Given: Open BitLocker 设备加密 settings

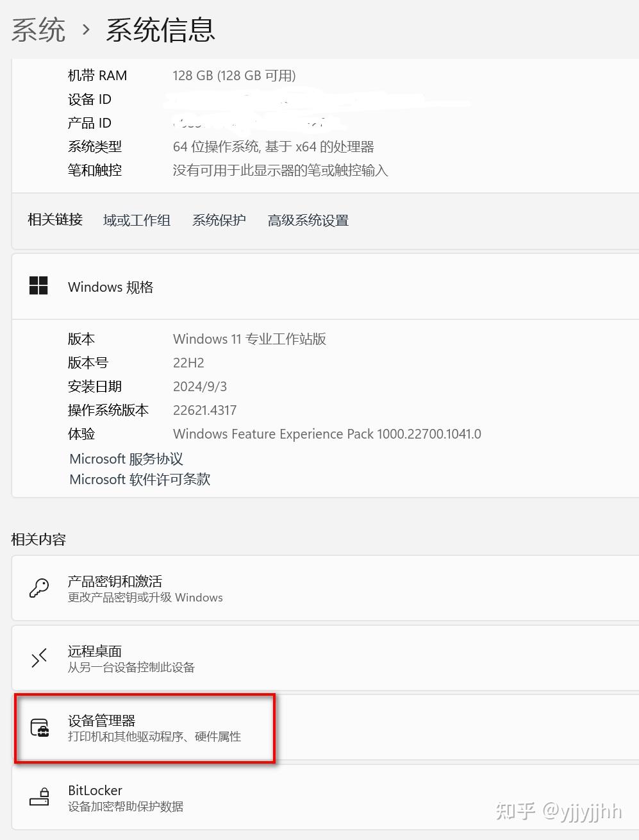Looking at the screenshot, I should 326,797.
